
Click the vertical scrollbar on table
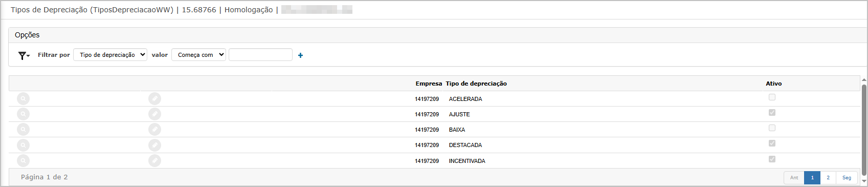(864, 131)
